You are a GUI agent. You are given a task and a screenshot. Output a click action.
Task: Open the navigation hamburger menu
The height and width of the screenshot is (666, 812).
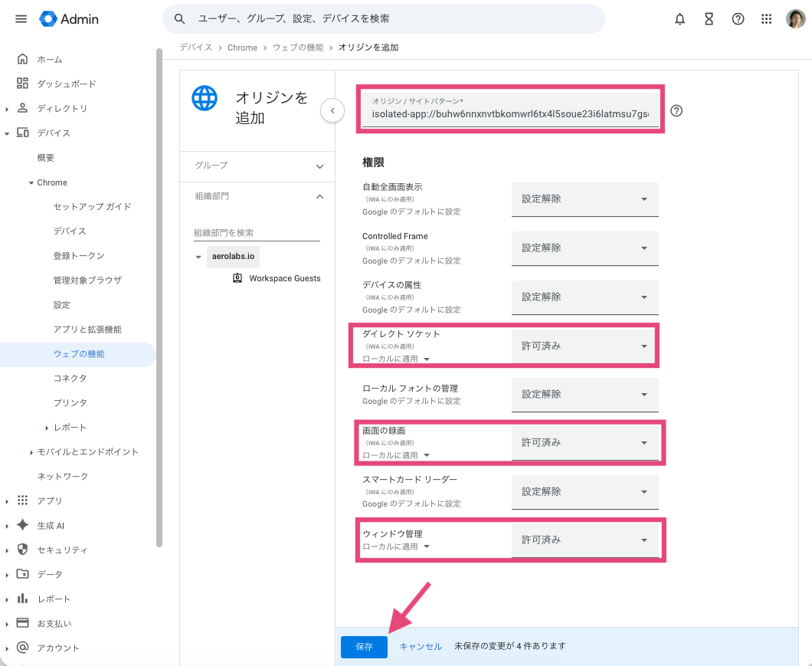21,19
